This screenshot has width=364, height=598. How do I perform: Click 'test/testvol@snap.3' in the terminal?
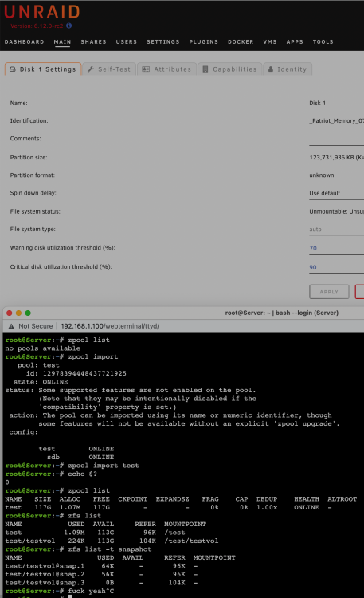(45, 583)
